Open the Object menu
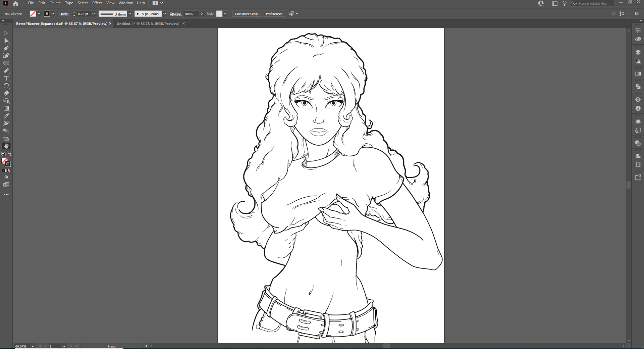Image resolution: width=644 pixels, height=349 pixels. 55,3
